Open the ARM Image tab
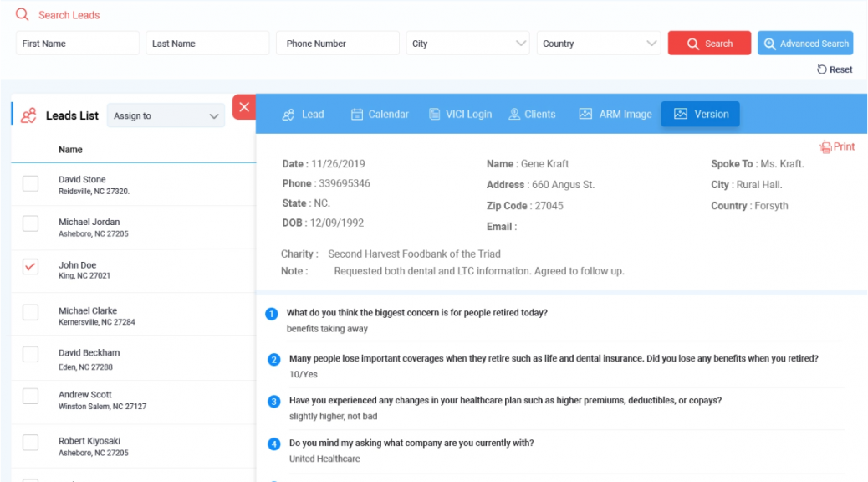The height and width of the screenshot is (482, 868). click(x=615, y=114)
